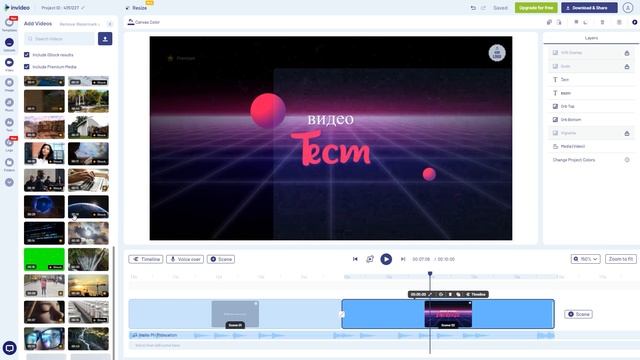Click Upgrade for free button
This screenshot has width=640, height=360.
[536, 8]
